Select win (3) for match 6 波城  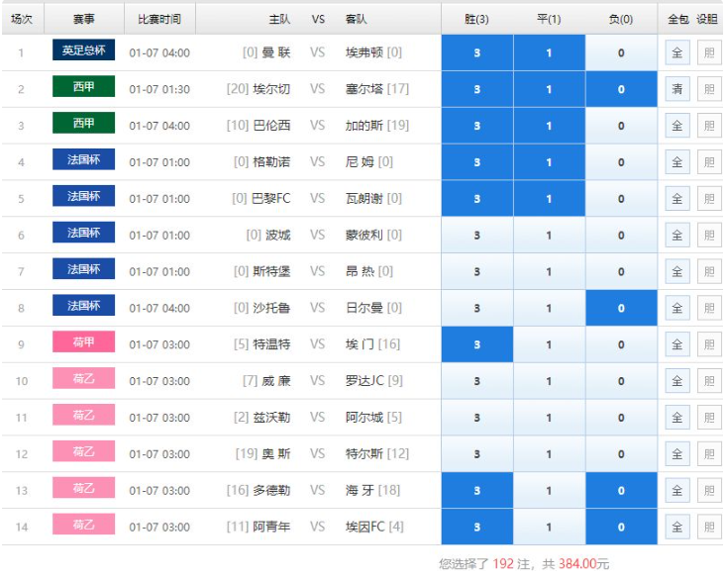coord(476,236)
